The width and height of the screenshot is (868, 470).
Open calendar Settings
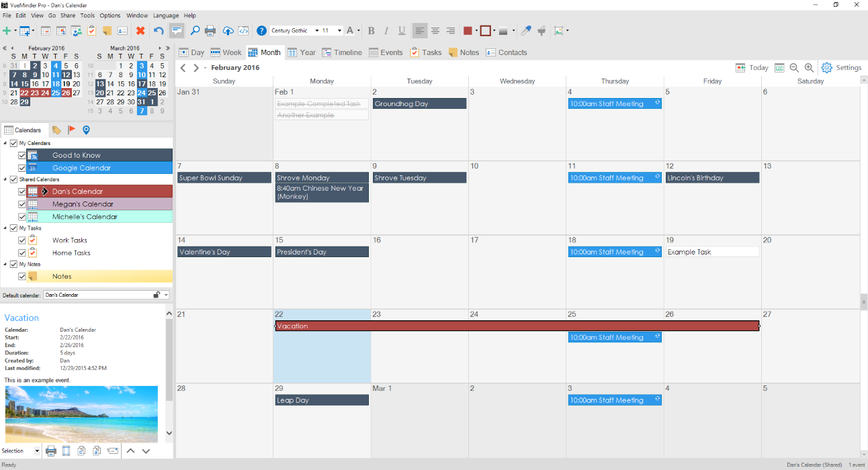click(x=841, y=68)
